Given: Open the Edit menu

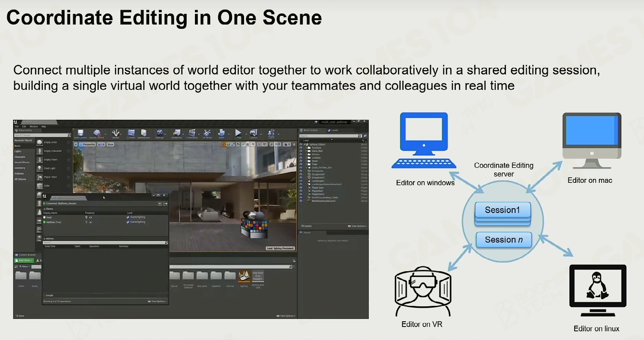Looking at the screenshot, I should tap(24, 126).
